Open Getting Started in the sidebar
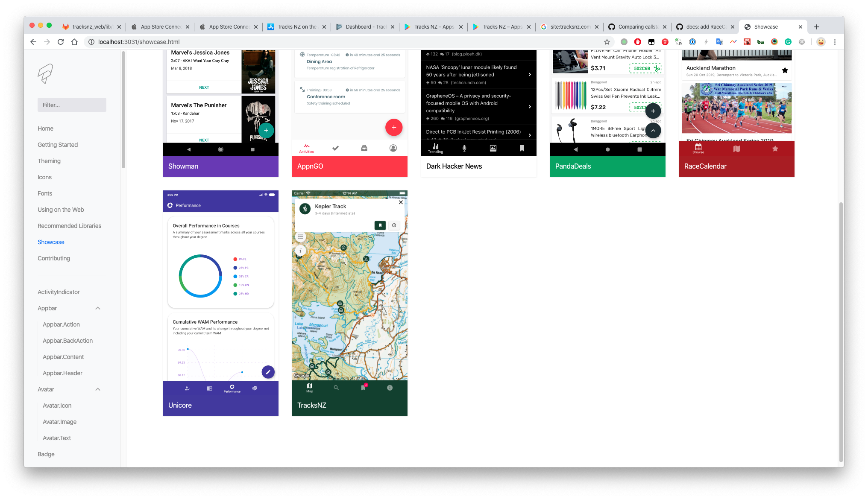Image resolution: width=868 pixels, height=499 pixels. point(58,145)
